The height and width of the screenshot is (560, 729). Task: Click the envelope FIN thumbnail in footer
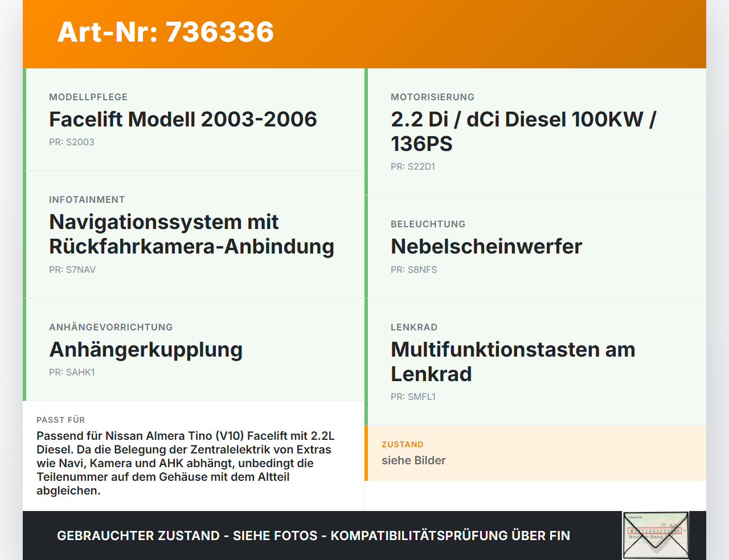point(656,536)
